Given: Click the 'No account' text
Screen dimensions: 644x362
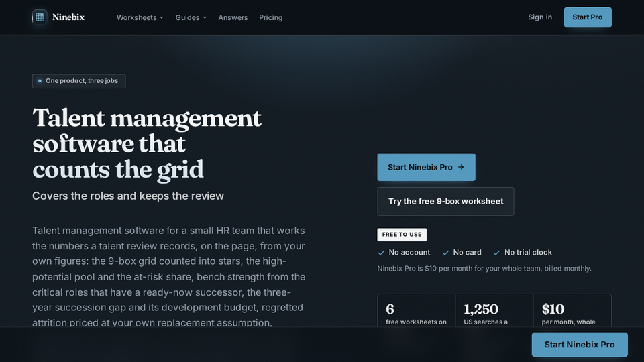Looking at the screenshot, I should 409,253.
